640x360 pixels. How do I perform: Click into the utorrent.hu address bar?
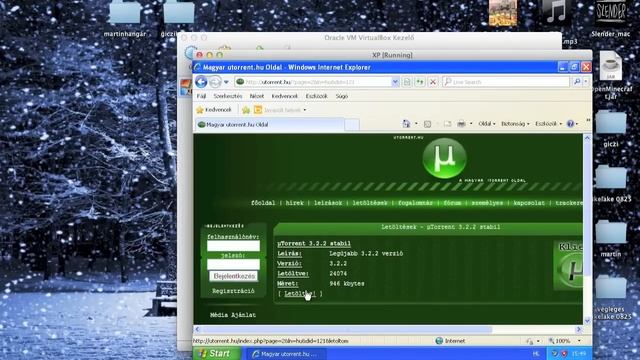tap(313, 82)
